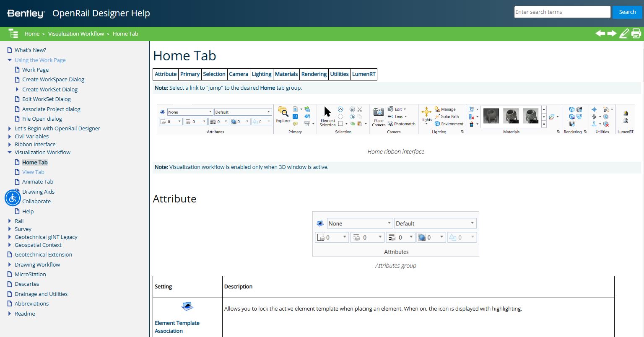Jump to the Lighting tab group
Viewport: 644px width, 337px height.
coord(262,74)
